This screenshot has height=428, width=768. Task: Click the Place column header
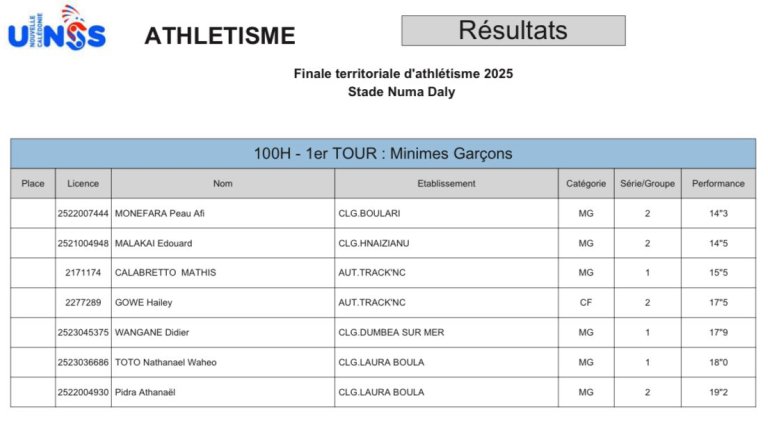point(33,184)
